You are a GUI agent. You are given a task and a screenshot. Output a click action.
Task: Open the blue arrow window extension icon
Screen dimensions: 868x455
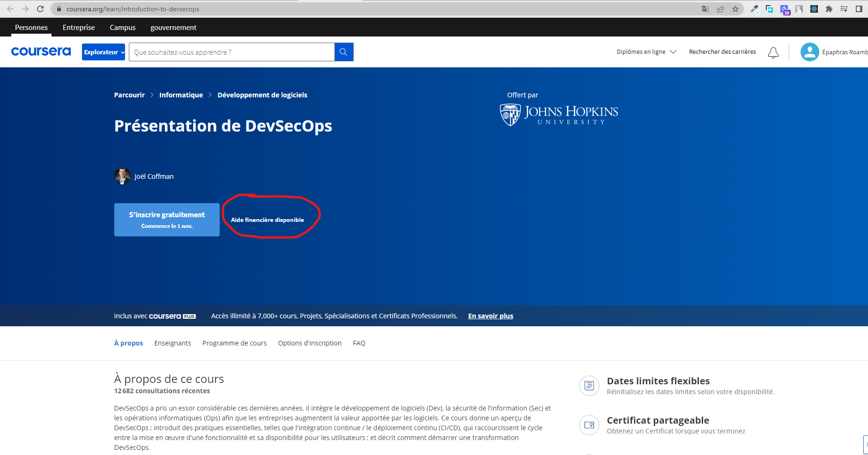(x=769, y=9)
